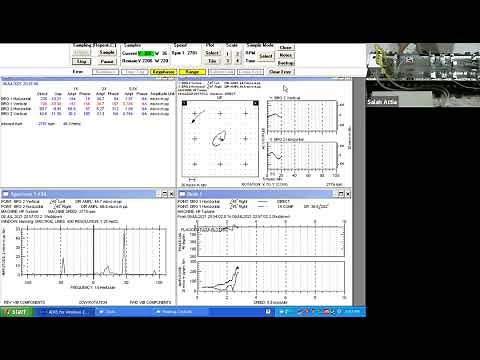The width and height of the screenshot is (480, 360).
Task: Select scale option 1
Action: pos(228,54)
